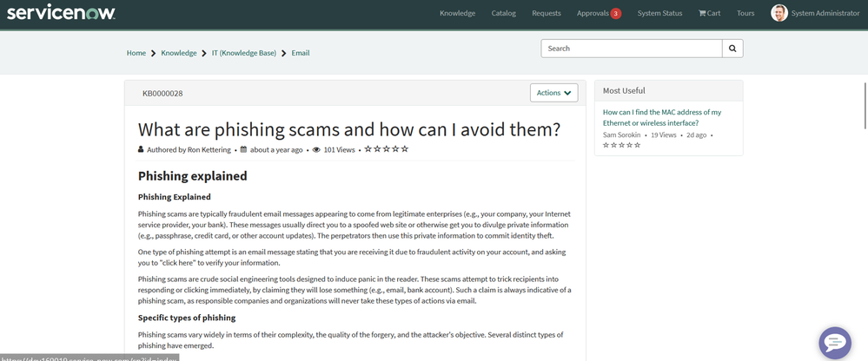Navigate to Home breadcrumb
This screenshot has height=361, width=868.
click(136, 53)
